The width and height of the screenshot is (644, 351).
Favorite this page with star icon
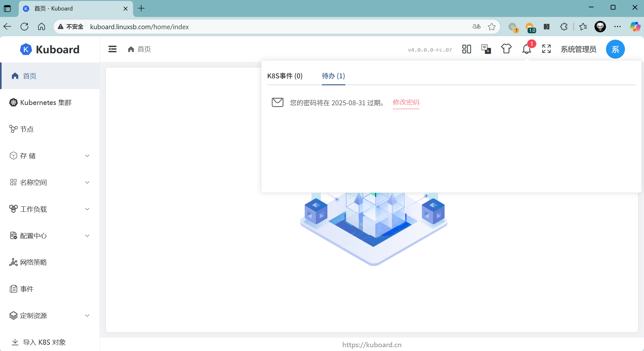pyautogui.click(x=491, y=27)
